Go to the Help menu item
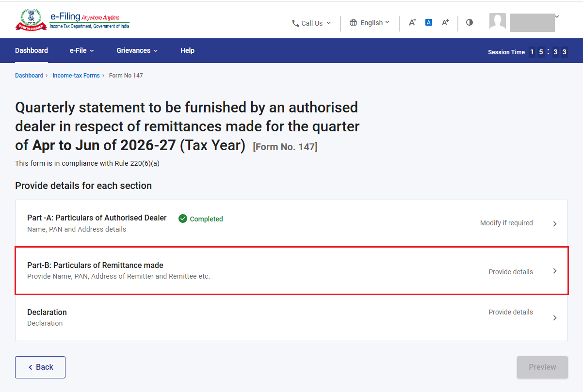The image size is (583, 392). point(187,50)
